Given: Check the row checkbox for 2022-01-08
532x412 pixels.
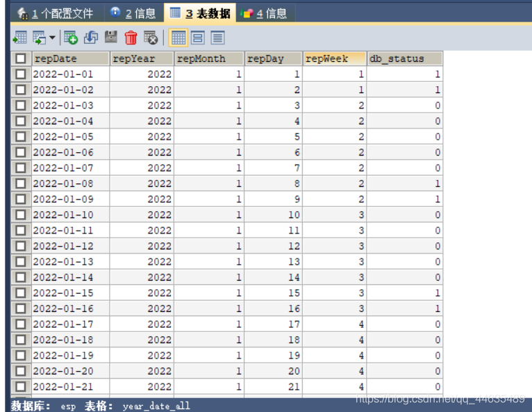Looking at the screenshot, I should coord(21,183).
